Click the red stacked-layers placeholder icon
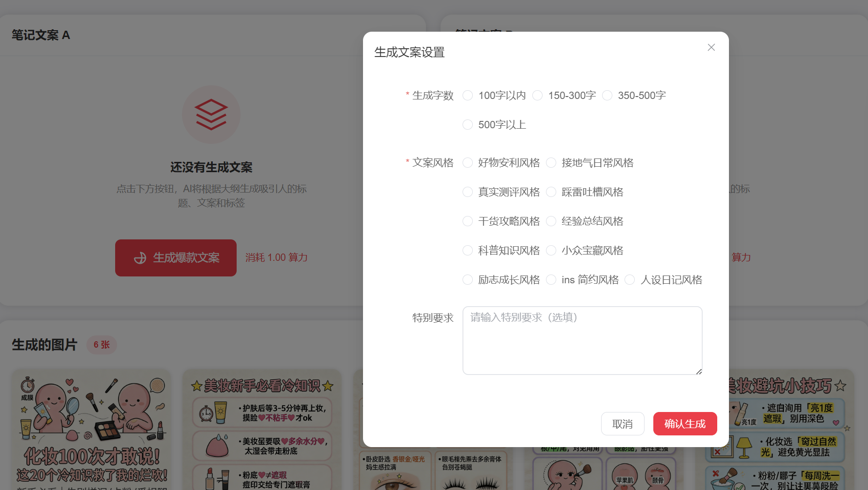The height and width of the screenshot is (490, 868). point(211,115)
